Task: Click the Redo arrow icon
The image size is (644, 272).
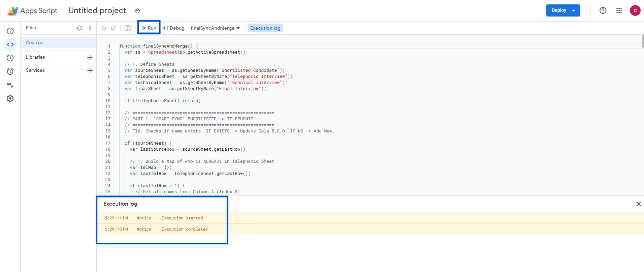Action: pyautogui.click(x=113, y=28)
